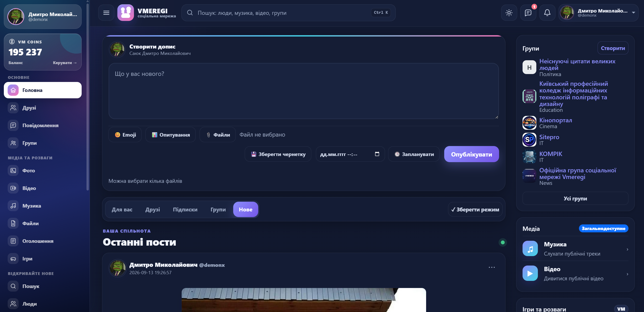Viewport: 644px width, 312px height.
Task: Open the Оголошення sidebar section
Action: coord(43,241)
